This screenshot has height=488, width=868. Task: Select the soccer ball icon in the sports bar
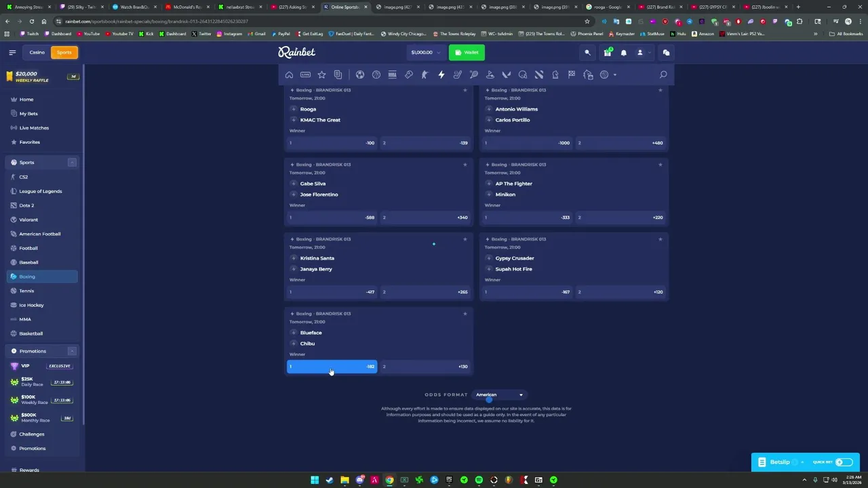[360, 75]
